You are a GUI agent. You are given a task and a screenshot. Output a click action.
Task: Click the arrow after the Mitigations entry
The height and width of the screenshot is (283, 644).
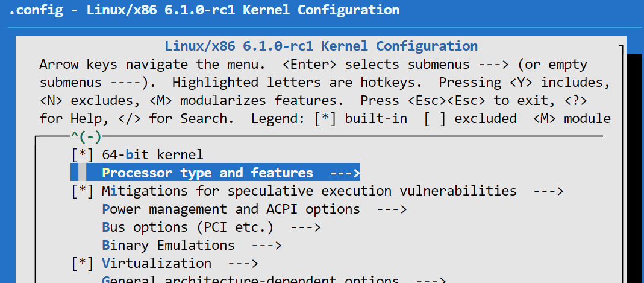(x=548, y=191)
